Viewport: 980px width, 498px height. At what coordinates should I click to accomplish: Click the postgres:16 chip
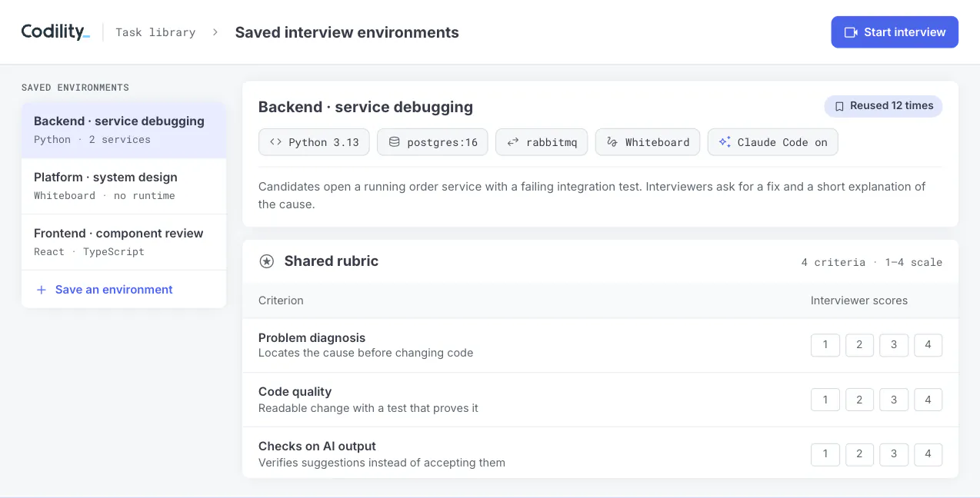[x=432, y=142]
